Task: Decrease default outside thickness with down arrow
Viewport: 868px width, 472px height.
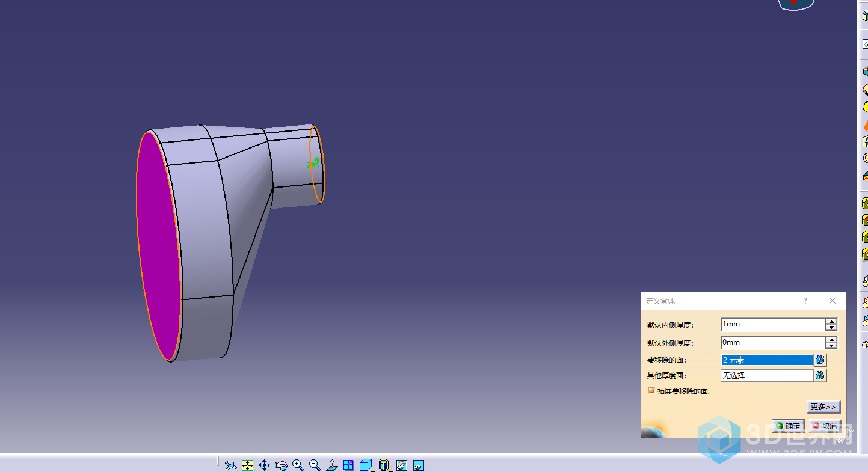Action: click(x=831, y=346)
